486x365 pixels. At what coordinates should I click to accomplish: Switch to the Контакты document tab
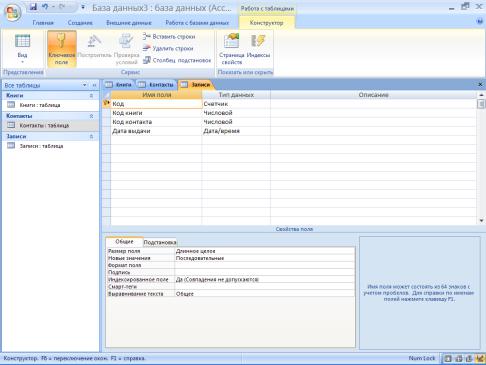pyautogui.click(x=157, y=85)
